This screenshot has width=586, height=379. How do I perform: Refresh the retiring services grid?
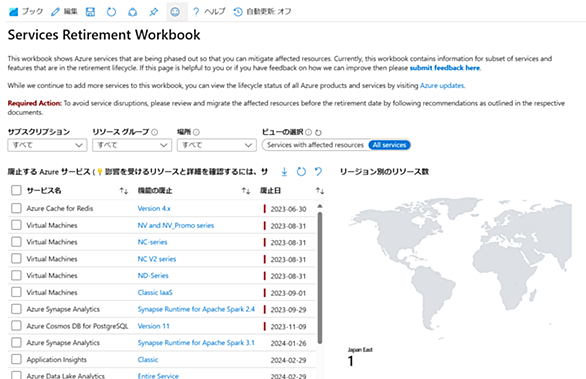pos(301,172)
